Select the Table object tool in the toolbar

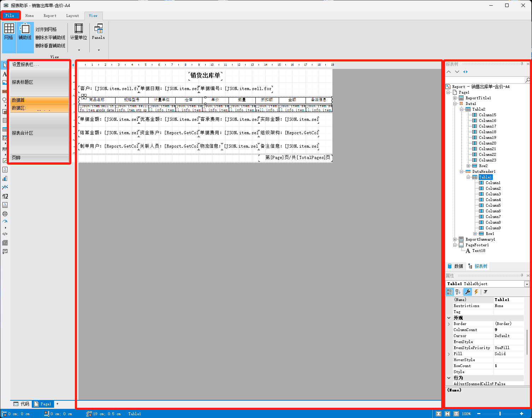pos(5,129)
